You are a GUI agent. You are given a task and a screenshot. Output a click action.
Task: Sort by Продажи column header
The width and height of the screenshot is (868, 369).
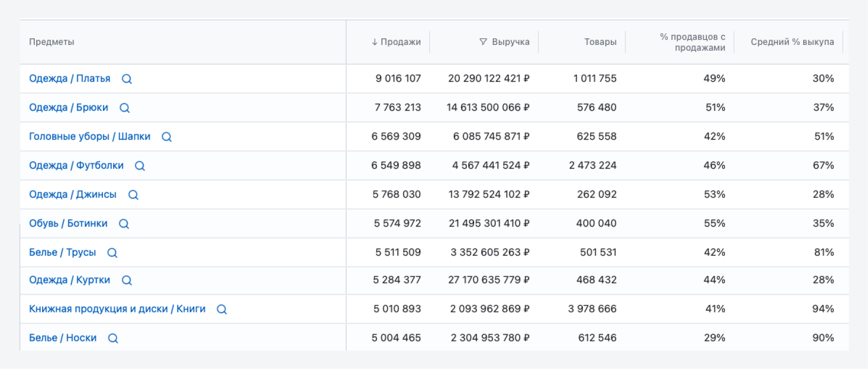pyautogui.click(x=396, y=42)
